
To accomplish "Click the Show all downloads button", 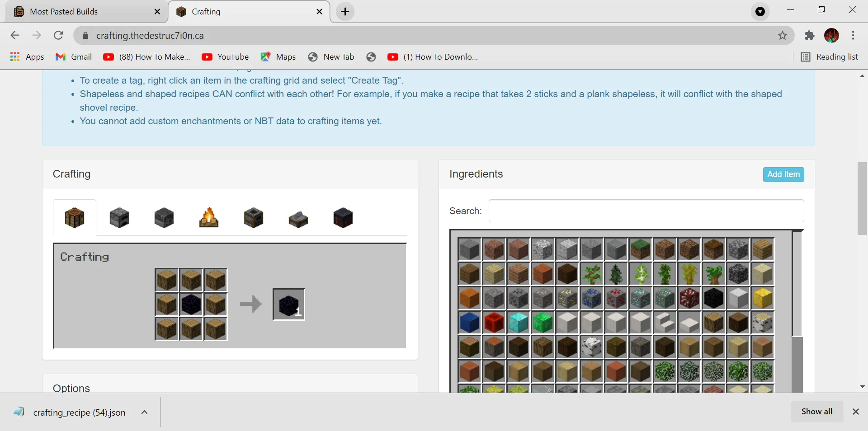I will (816, 412).
